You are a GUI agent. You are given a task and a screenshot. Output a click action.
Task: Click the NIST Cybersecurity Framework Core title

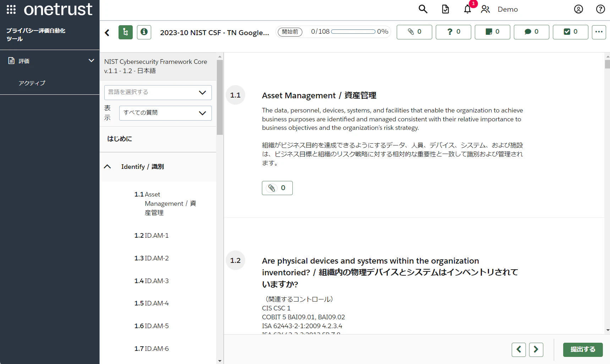(x=155, y=66)
